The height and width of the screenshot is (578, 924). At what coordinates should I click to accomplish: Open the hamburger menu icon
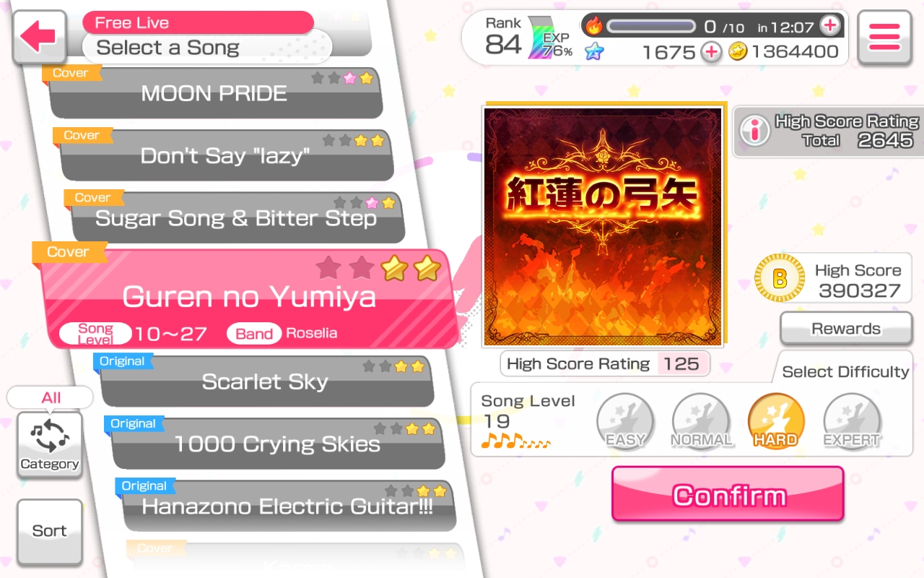[884, 37]
